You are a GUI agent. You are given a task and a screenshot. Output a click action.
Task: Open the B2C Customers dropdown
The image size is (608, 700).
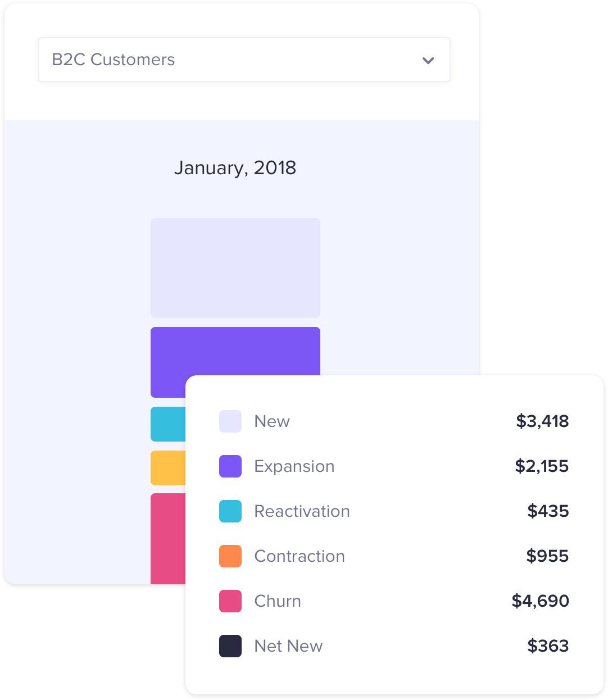(x=244, y=60)
